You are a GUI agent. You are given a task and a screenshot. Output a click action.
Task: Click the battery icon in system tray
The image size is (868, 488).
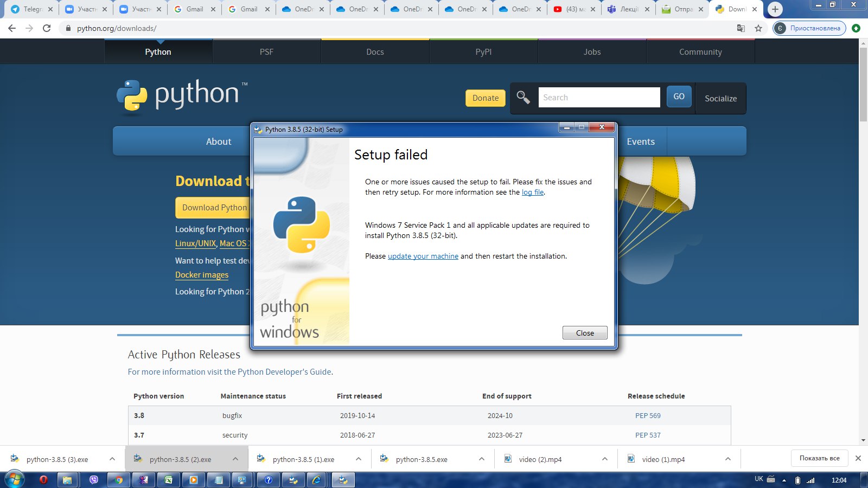(797, 480)
